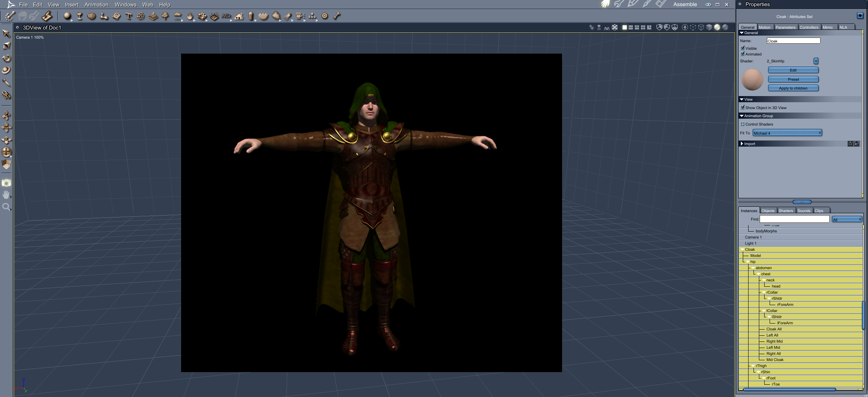Toggle Show Object in 3D View

coord(743,108)
